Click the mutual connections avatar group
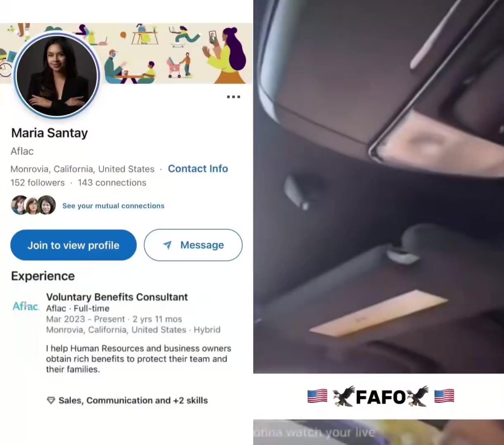Viewport: 504px width, 445px height. [x=33, y=205]
